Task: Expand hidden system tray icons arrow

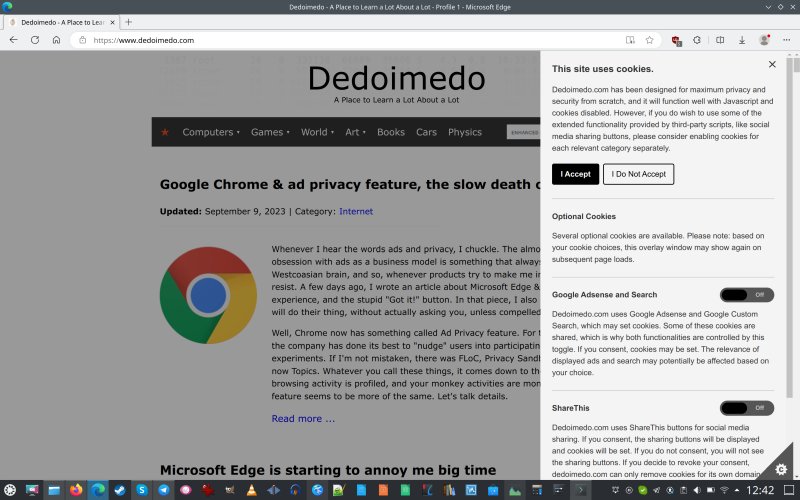Action: coord(737,490)
